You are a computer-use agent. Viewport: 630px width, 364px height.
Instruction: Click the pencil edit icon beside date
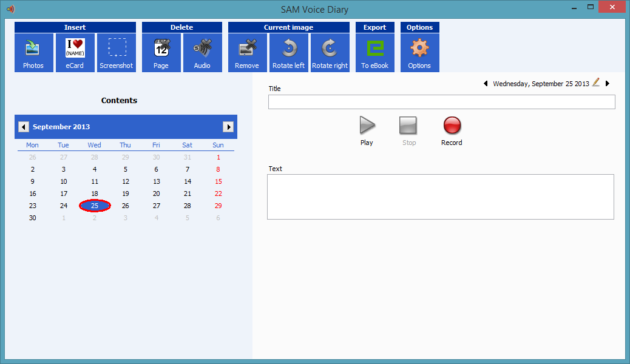[596, 83]
